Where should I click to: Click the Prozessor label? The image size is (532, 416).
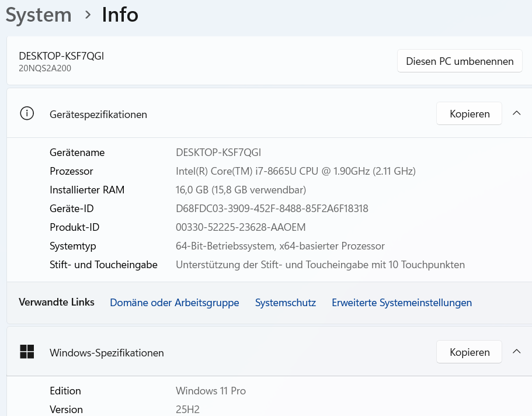(x=71, y=171)
